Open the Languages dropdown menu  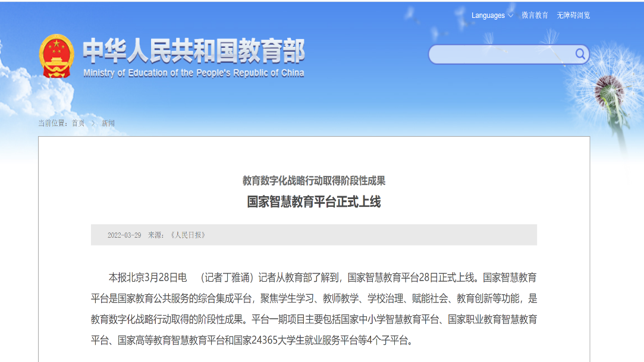tap(488, 15)
